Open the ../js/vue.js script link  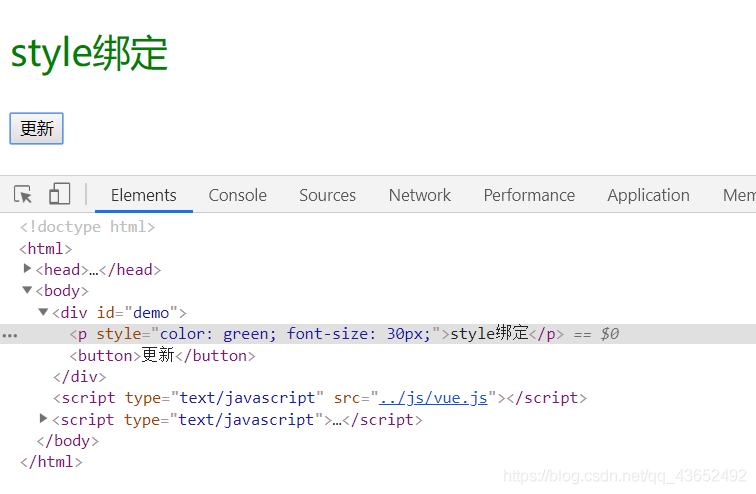pyautogui.click(x=433, y=398)
